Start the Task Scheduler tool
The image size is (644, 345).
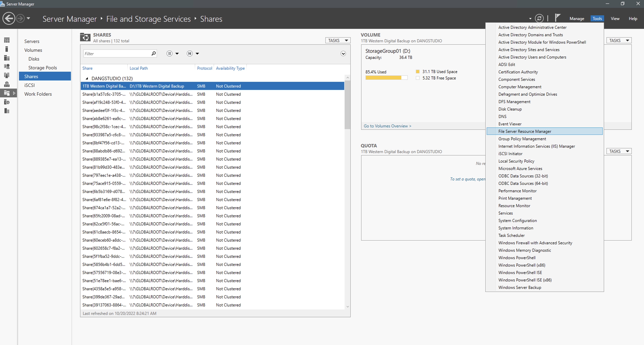[544, 235]
